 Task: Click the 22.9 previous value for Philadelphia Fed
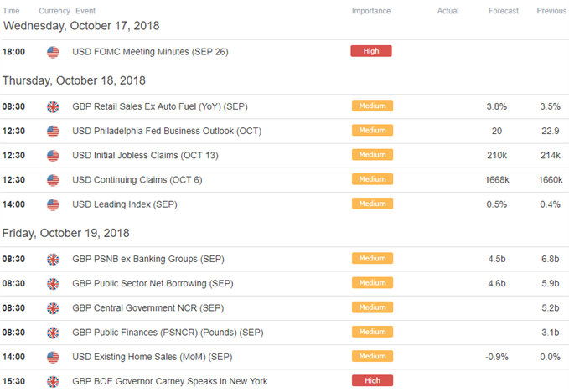click(x=551, y=131)
